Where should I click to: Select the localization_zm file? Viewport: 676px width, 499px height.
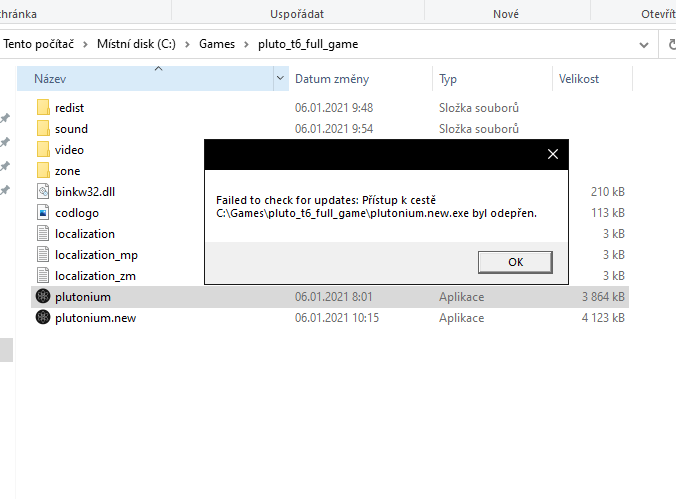click(96, 276)
